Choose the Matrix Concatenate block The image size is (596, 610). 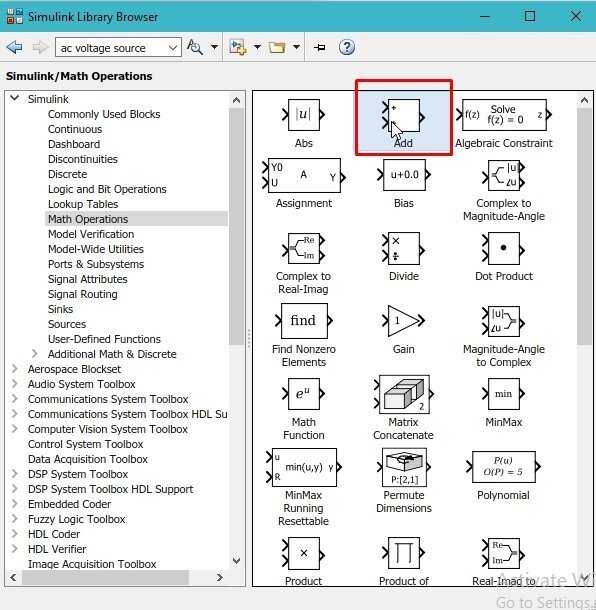(404, 394)
